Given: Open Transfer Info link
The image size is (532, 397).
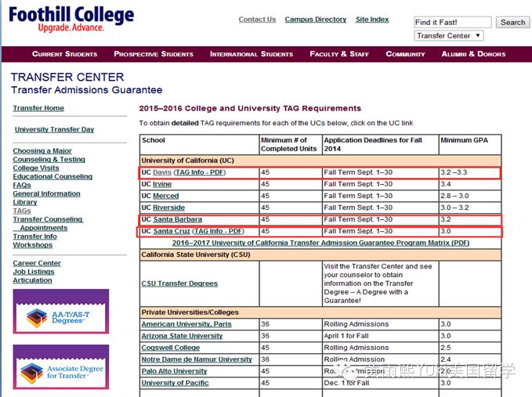Looking at the screenshot, I should [x=35, y=236].
